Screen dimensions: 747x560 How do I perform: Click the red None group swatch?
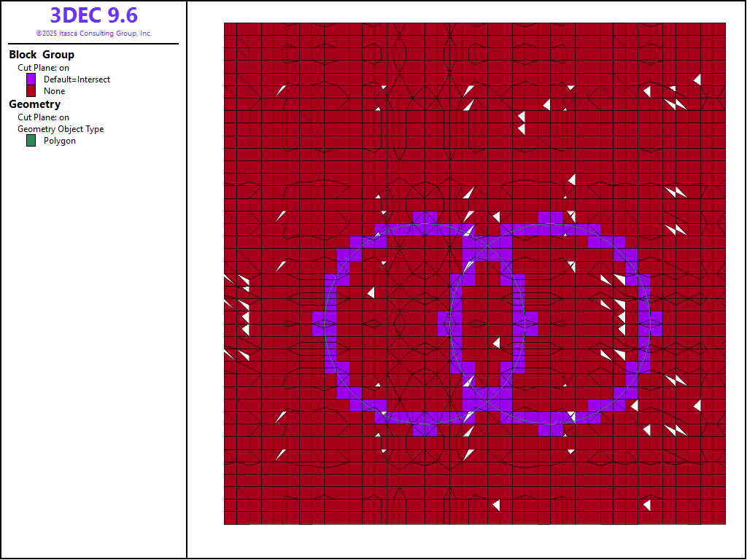tap(31, 91)
